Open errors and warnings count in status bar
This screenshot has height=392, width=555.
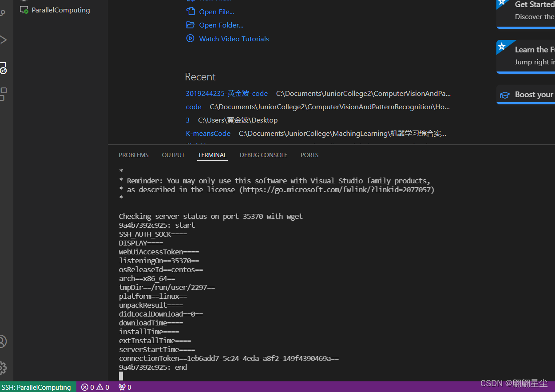(x=95, y=387)
